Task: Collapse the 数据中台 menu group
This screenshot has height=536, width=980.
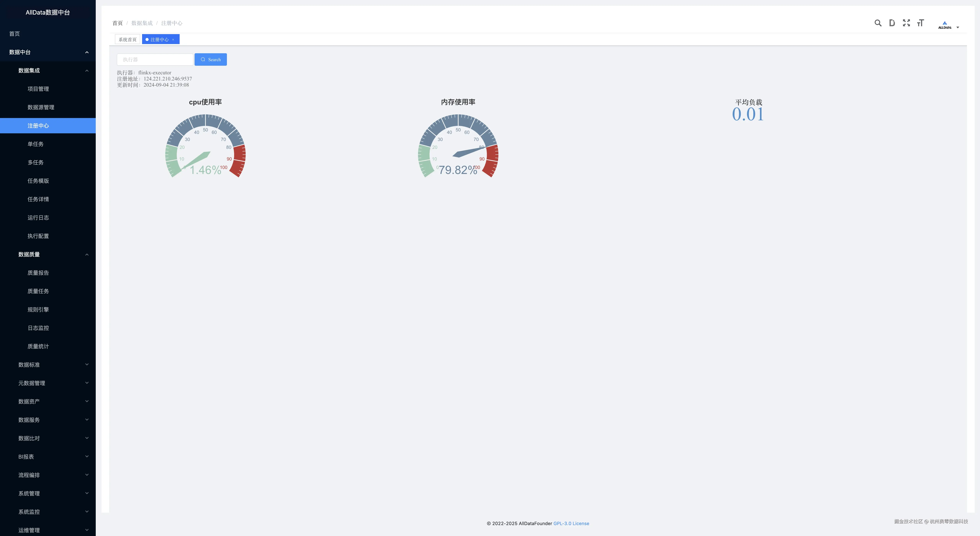Action: coord(48,52)
